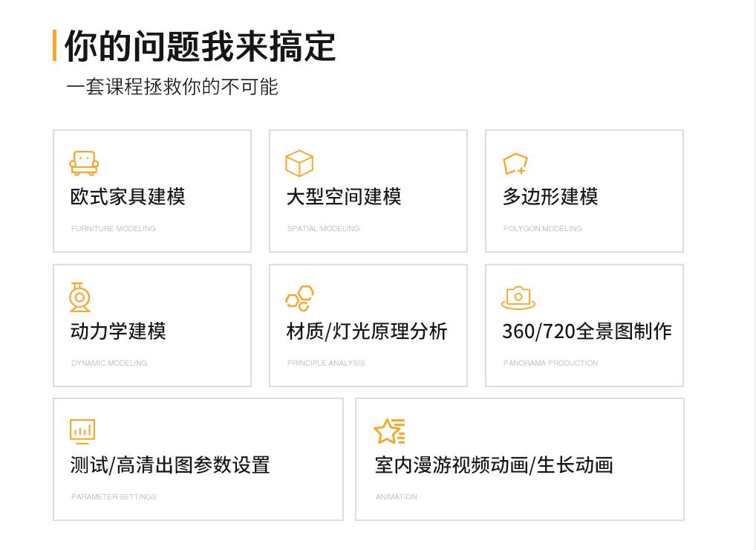756x550 pixels.
Task: Open the 欧式家具建模 course card
Action: point(126,197)
